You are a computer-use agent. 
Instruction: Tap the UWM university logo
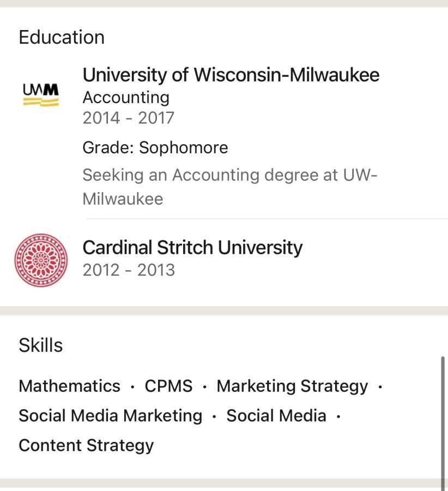[x=41, y=95]
